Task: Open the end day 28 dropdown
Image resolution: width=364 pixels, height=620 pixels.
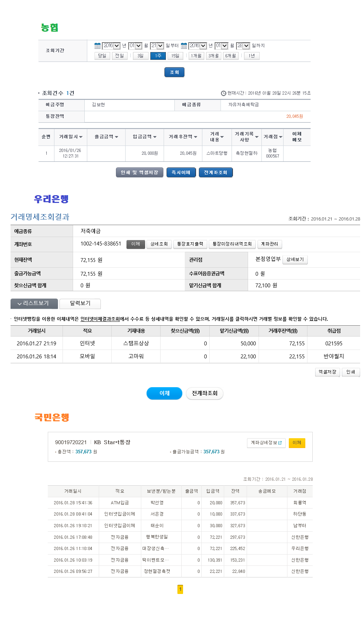Action: point(243,46)
